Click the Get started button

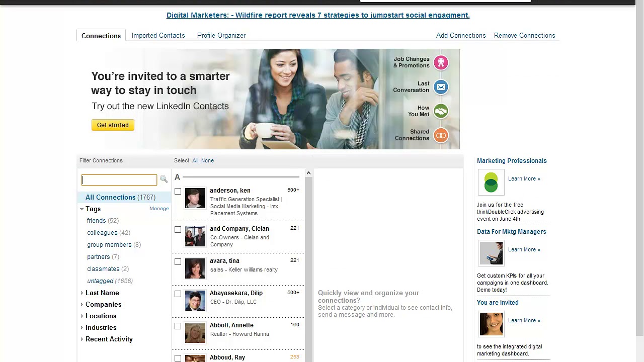[x=113, y=125]
